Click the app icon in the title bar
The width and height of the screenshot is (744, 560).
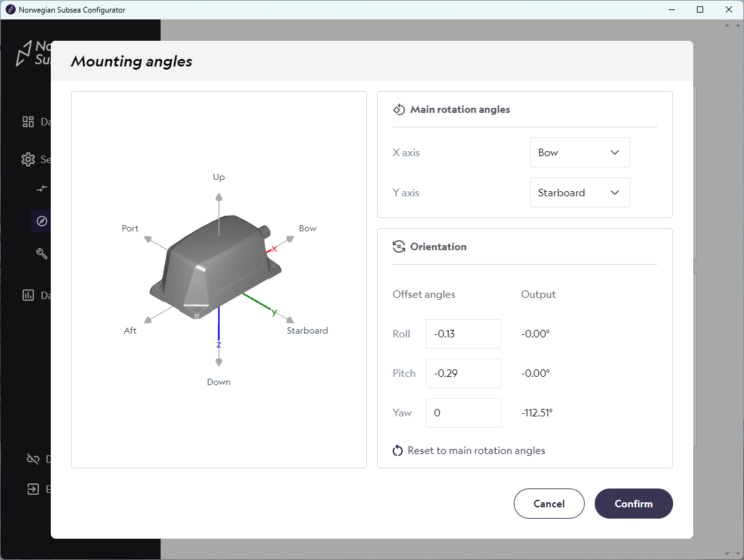(x=11, y=9)
